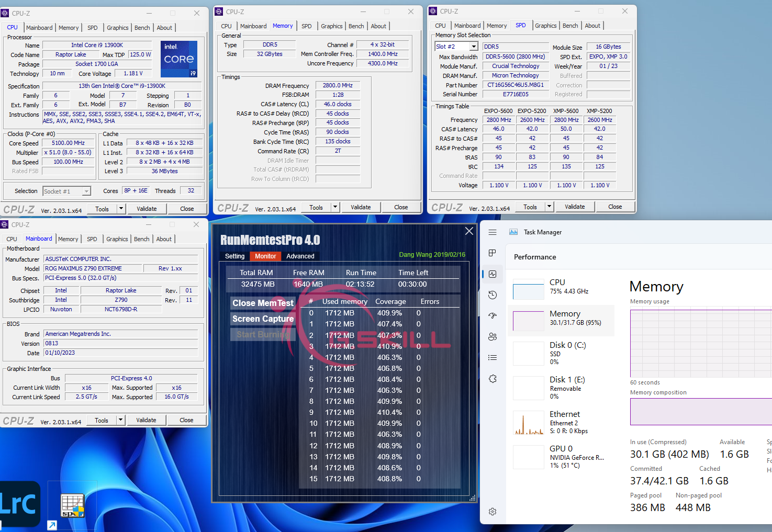This screenshot has width=772, height=532.
Task: Click Validate button in CPU tab window
Action: pyautogui.click(x=147, y=209)
